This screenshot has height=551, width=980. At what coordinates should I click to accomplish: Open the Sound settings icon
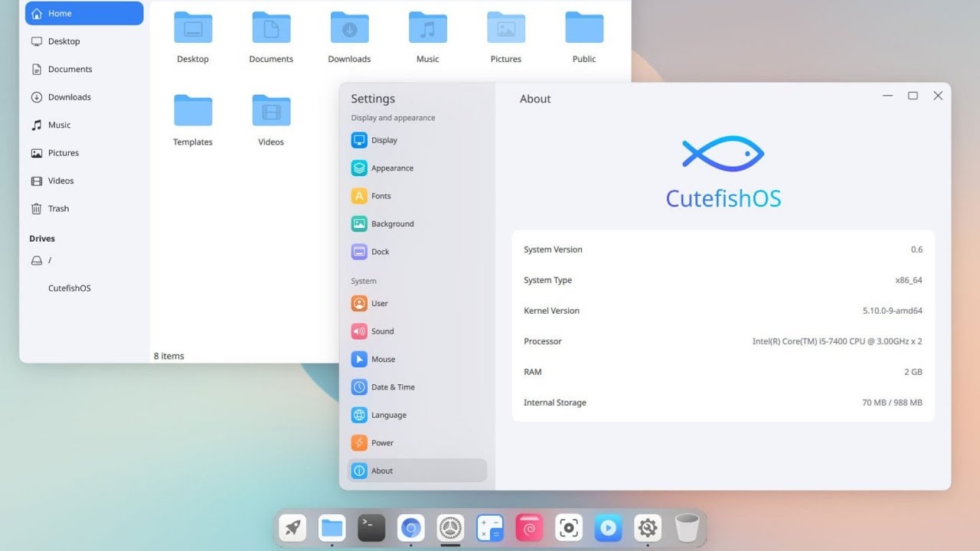pyautogui.click(x=359, y=331)
